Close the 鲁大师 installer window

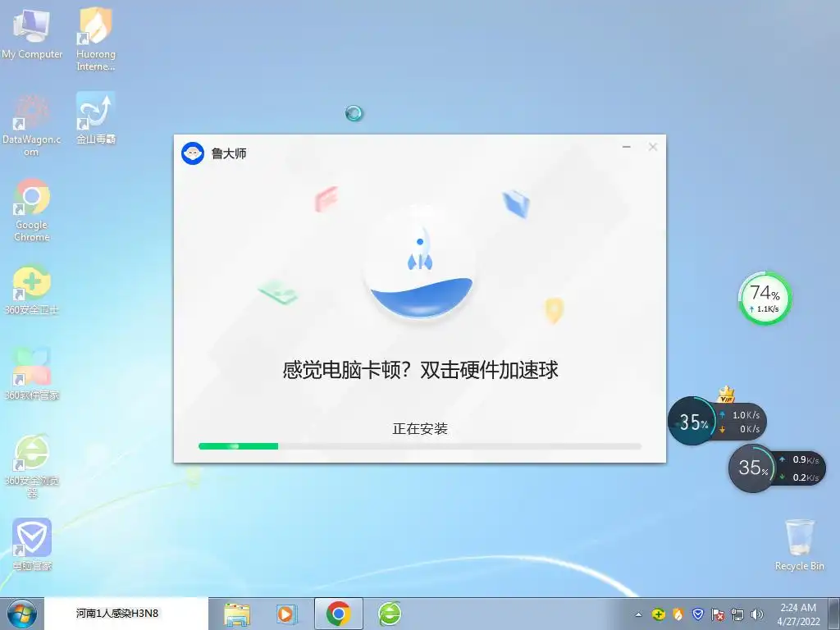click(652, 147)
